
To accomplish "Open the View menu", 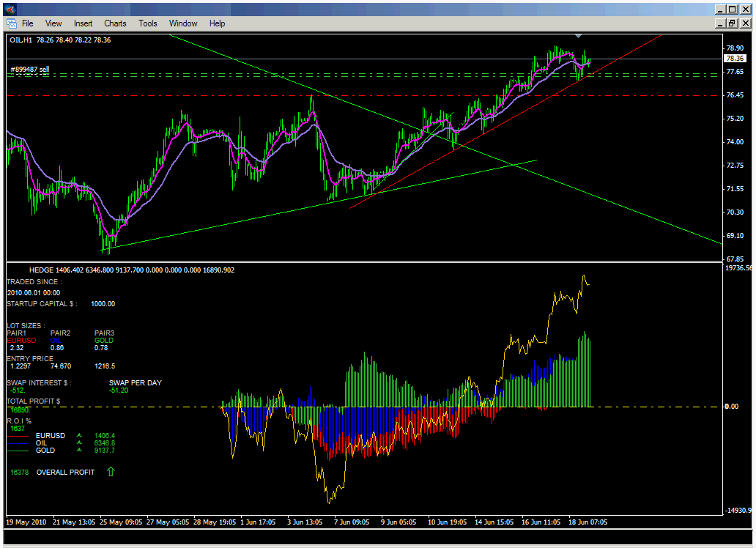I will (x=53, y=23).
